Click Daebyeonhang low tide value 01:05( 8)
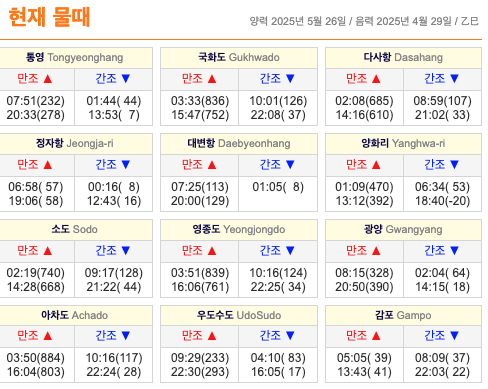The width and height of the screenshot is (488, 389). [x=278, y=187]
